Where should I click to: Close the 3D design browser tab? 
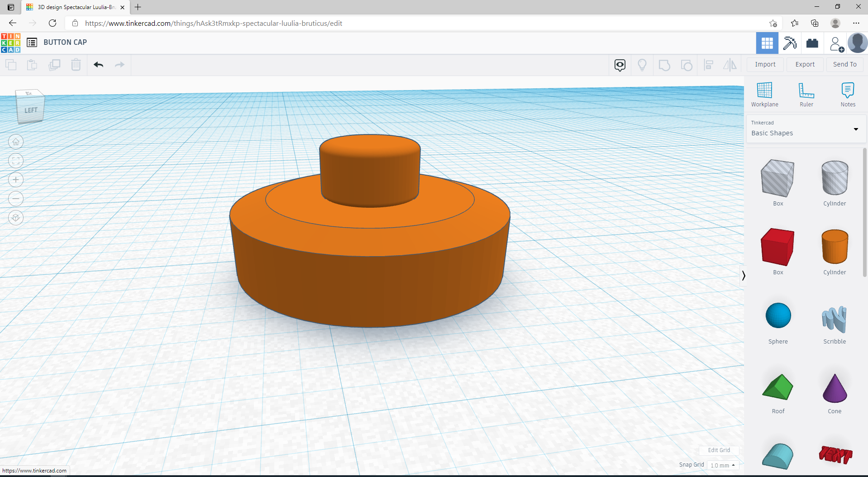click(x=122, y=7)
